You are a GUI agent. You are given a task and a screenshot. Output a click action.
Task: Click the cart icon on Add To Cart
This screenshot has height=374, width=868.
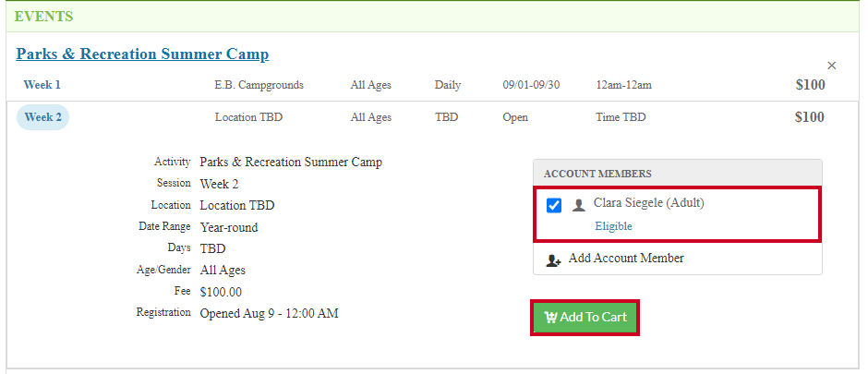tap(550, 317)
